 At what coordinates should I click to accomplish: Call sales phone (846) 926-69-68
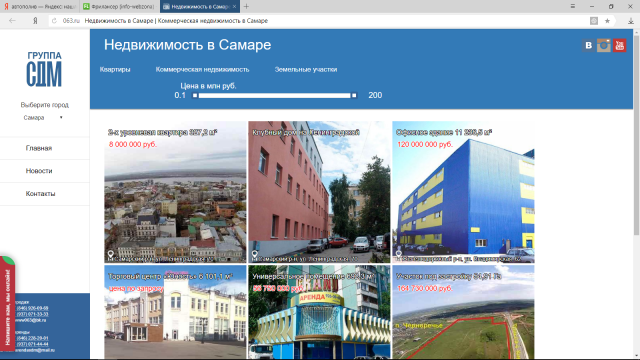pyautogui.click(x=32, y=308)
